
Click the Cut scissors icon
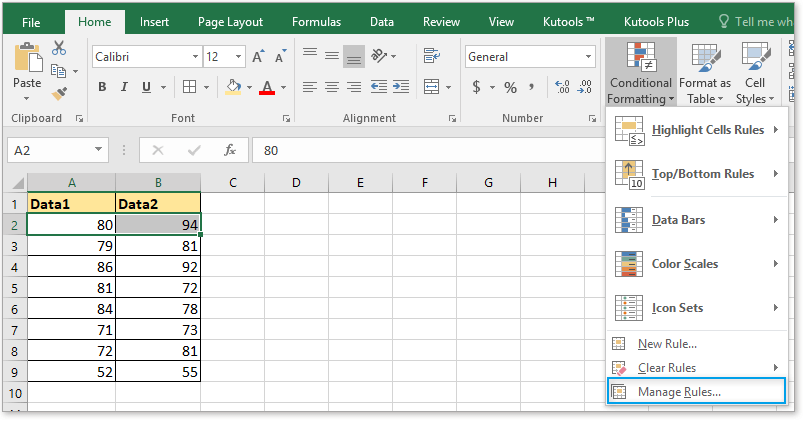[58, 47]
